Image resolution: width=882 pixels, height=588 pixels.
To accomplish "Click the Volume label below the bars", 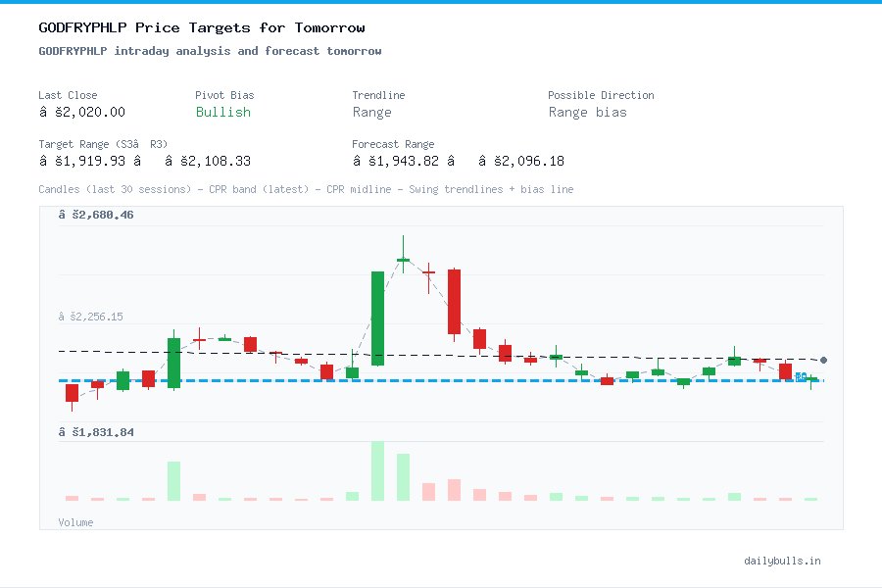I will 75,522.
